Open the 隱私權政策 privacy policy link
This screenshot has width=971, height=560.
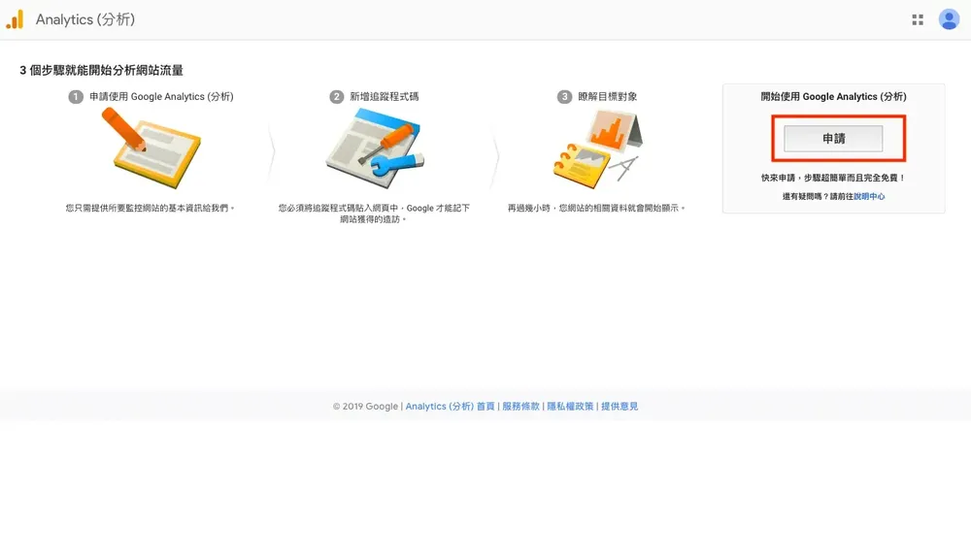click(x=570, y=407)
